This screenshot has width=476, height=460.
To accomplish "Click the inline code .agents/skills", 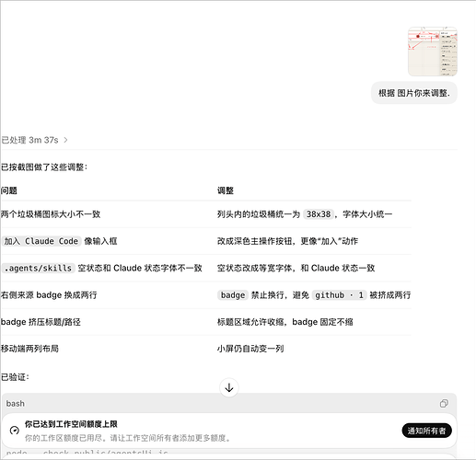I will point(38,268).
